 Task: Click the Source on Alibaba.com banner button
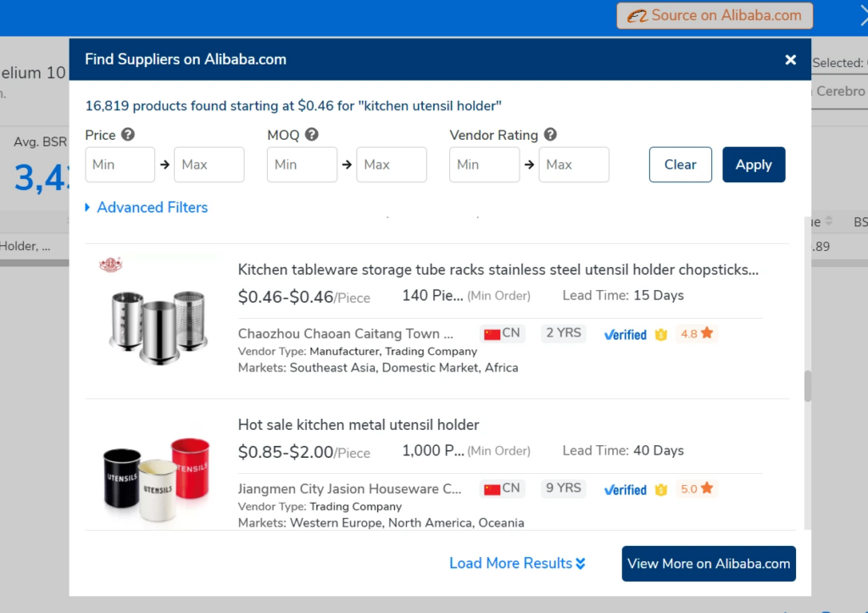tap(714, 15)
